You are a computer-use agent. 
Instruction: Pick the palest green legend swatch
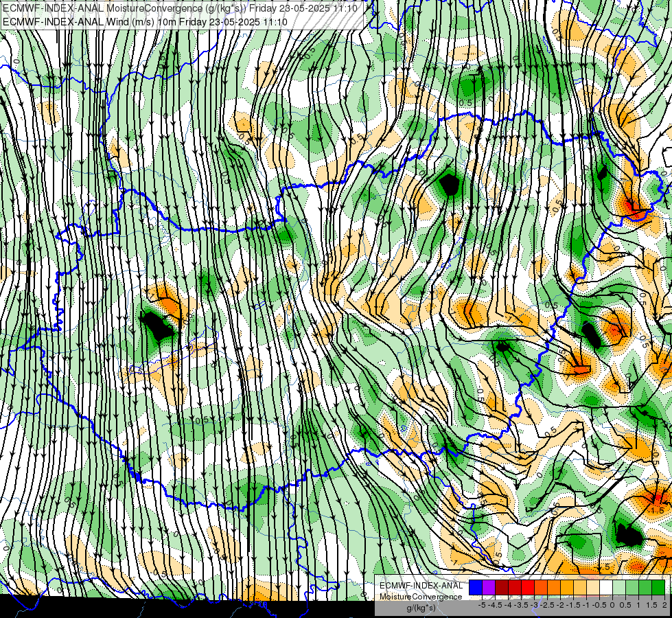[619, 588]
